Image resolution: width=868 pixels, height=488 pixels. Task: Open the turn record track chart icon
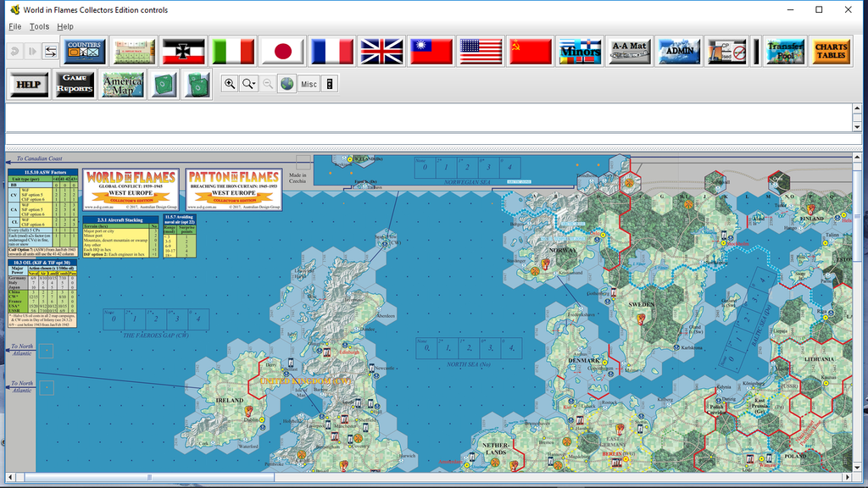133,52
